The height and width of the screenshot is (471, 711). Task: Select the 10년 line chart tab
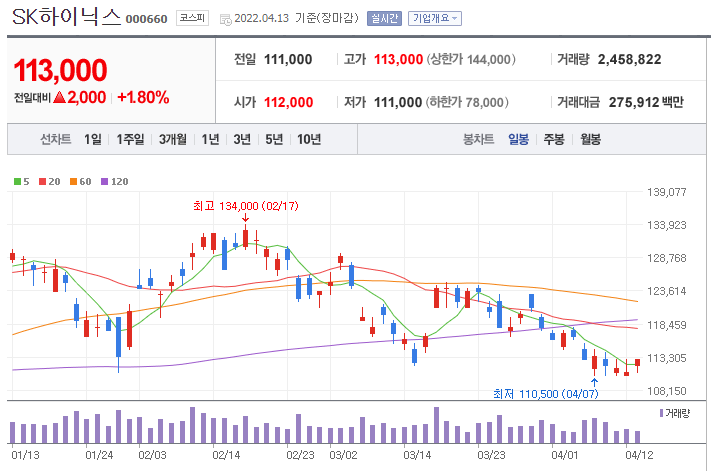[309, 139]
